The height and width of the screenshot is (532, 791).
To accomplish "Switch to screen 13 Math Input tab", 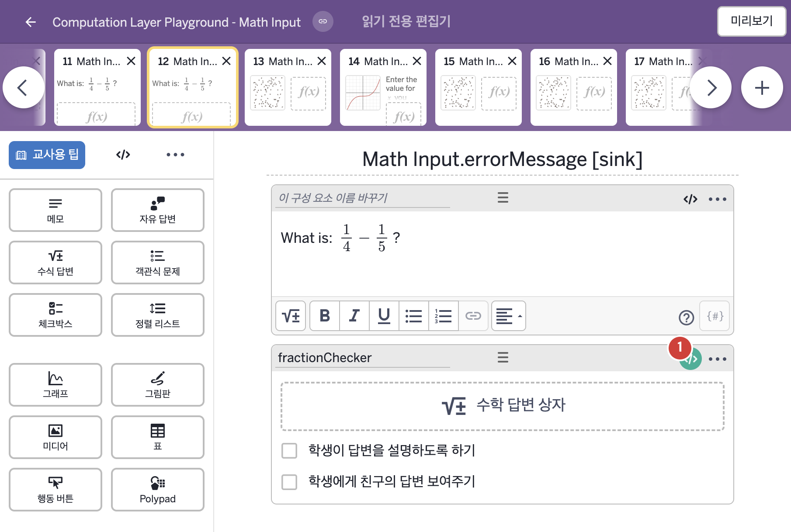I will tap(288, 87).
